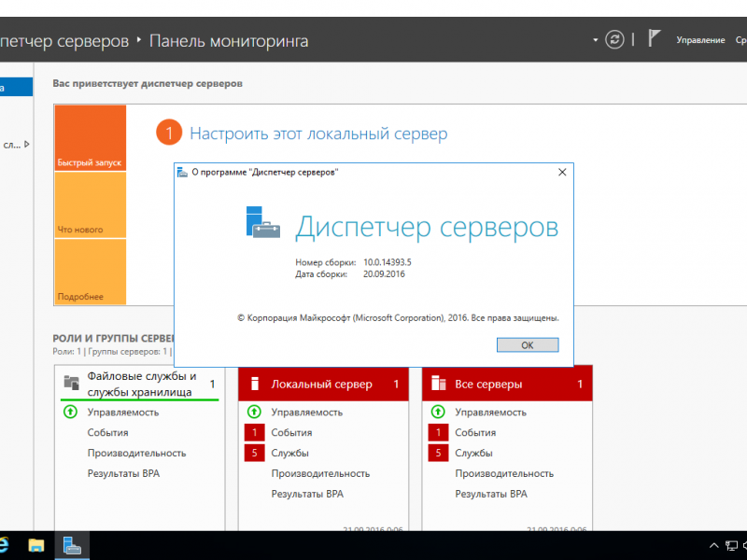Click Управляемость under Все серверы
The height and width of the screenshot is (560, 747).
tap(491, 413)
